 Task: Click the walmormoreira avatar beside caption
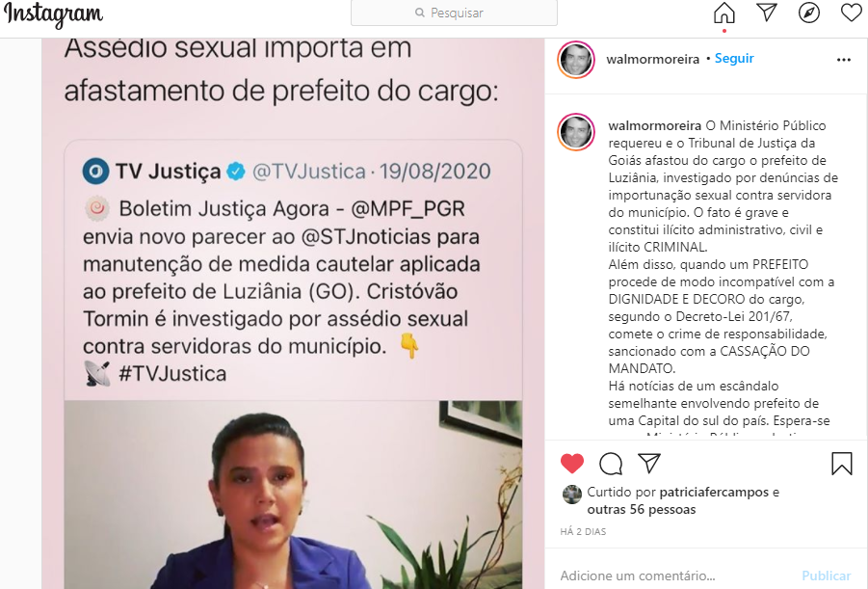point(576,132)
